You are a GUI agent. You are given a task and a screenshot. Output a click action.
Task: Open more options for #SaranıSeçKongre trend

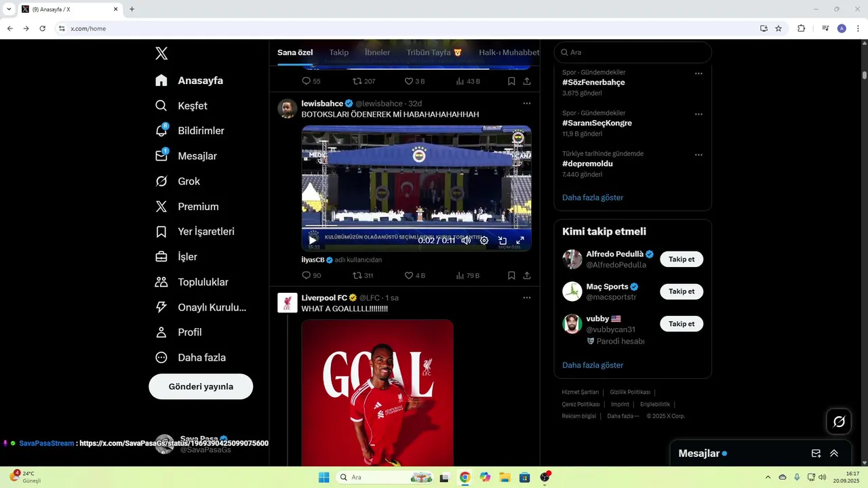[x=698, y=114]
